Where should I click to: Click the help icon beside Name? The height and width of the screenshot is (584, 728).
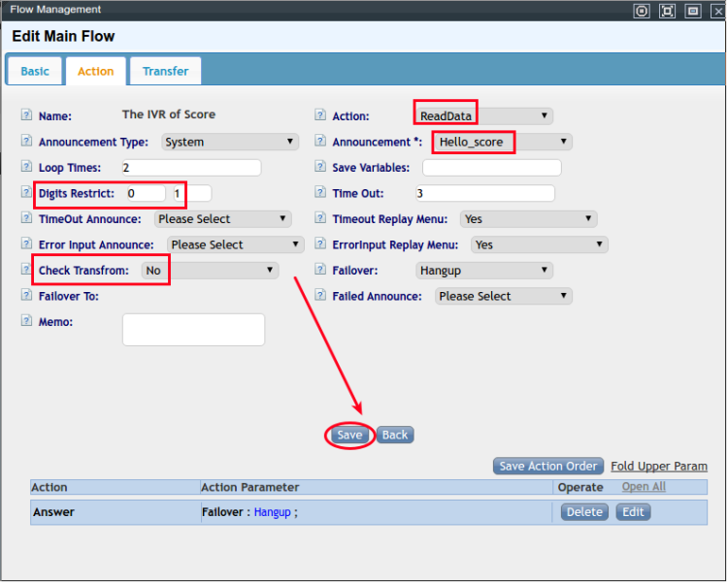tap(26, 115)
